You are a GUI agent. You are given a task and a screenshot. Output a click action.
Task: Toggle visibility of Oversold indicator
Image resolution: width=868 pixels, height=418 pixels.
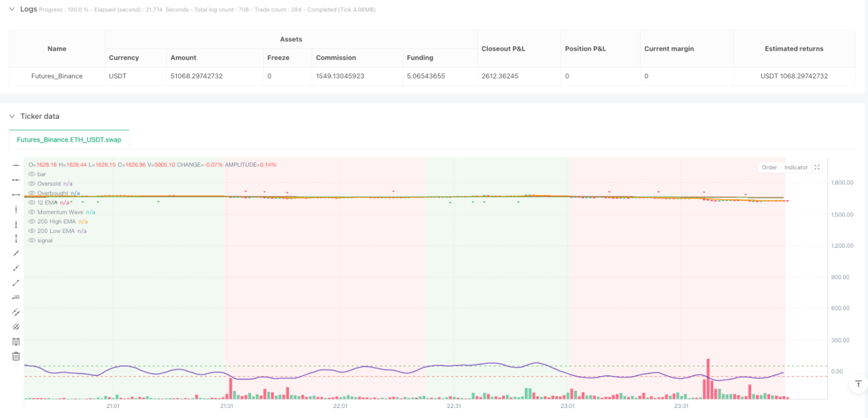(31, 183)
